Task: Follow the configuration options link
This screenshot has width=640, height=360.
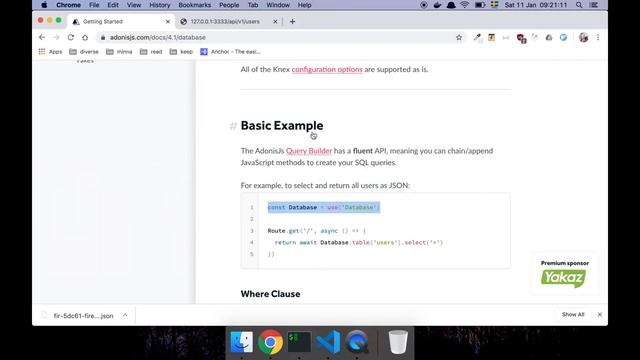Action: (327, 69)
